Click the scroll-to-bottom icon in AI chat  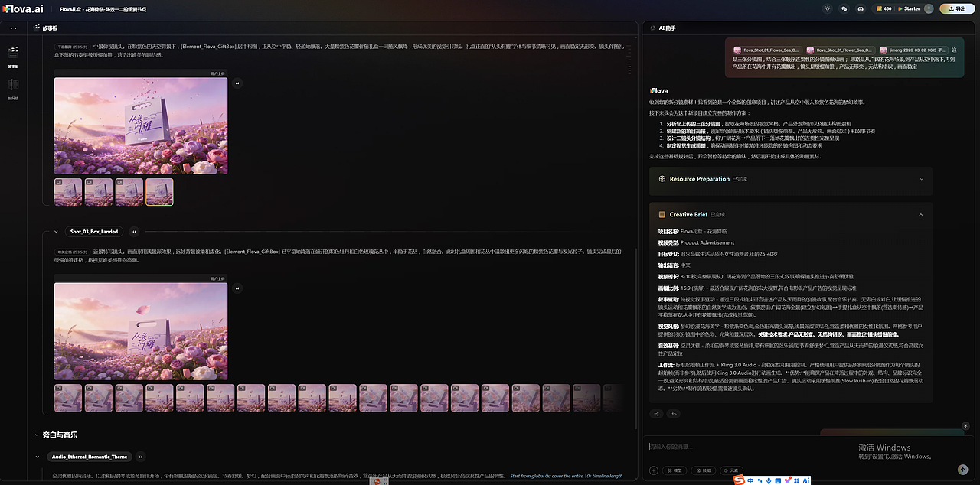point(966,425)
